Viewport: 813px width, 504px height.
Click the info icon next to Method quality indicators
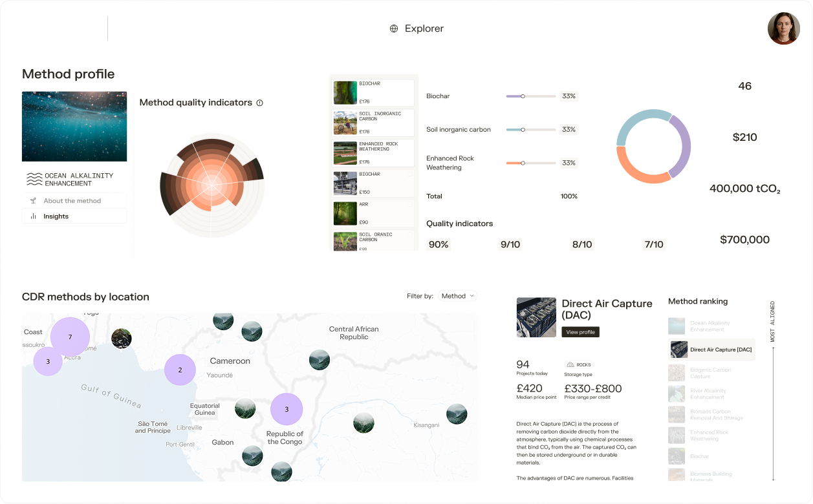click(260, 103)
